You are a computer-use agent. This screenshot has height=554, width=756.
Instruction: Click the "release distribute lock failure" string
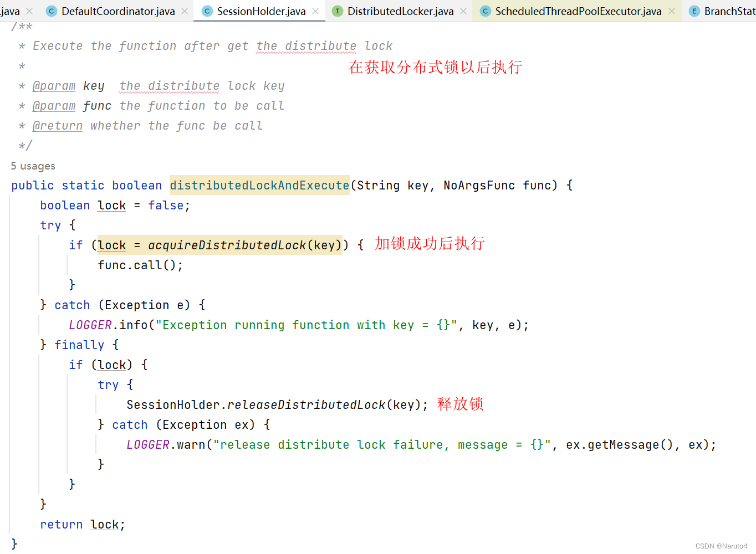pyautogui.click(x=382, y=444)
